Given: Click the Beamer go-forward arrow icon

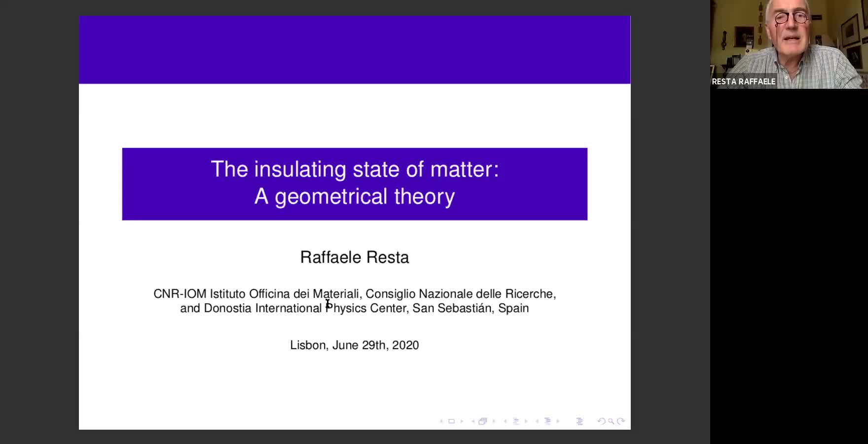Looking at the screenshot, I should pos(621,421).
